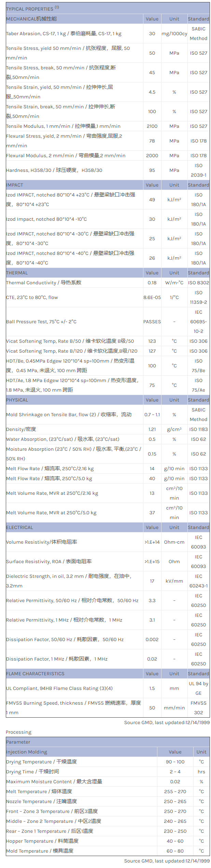Click the IMPACT section header
This screenshot has height=868, width=211.
click(x=15, y=185)
